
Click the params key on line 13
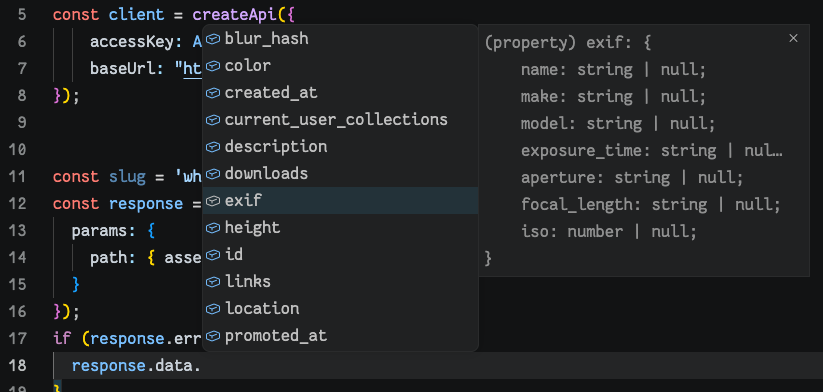point(99,231)
